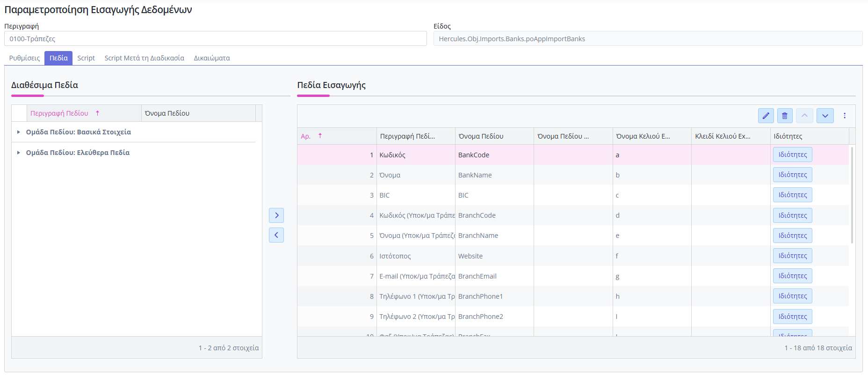Click Excel cell name 'a' in row 1

652,155
